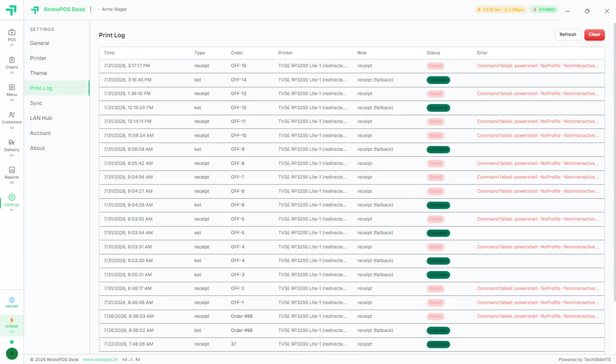Open the Orders section icon
Viewport: 616px width, 364px height.
click(12, 60)
